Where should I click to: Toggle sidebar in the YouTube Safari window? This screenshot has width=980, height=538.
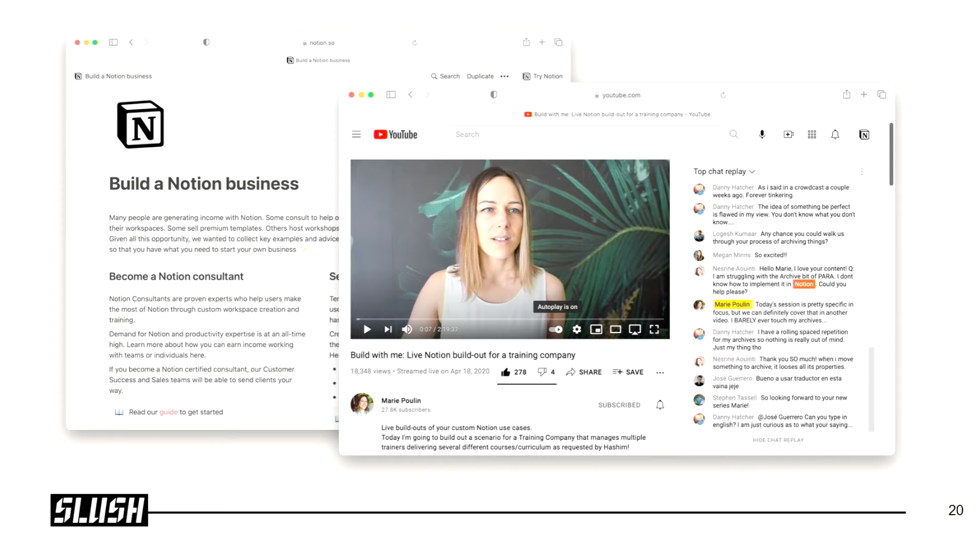click(391, 95)
